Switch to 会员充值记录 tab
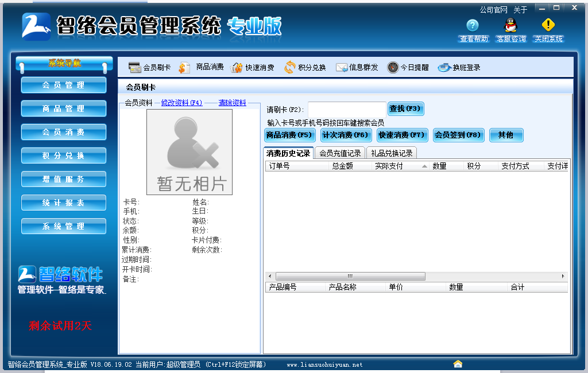This screenshot has height=373, width=588. tap(340, 153)
